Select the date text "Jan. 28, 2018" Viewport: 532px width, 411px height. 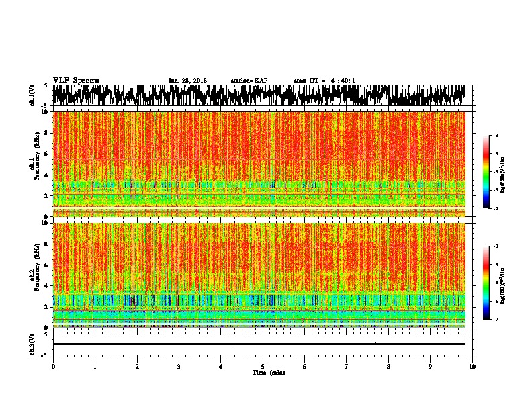click(x=187, y=81)
